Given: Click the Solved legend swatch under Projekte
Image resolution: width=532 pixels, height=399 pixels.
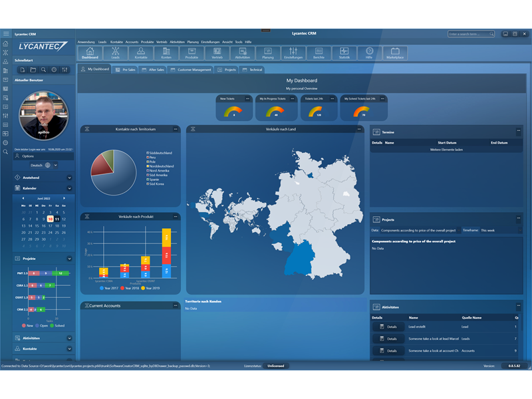Looking at the screenshot, I should click(52, 326).
